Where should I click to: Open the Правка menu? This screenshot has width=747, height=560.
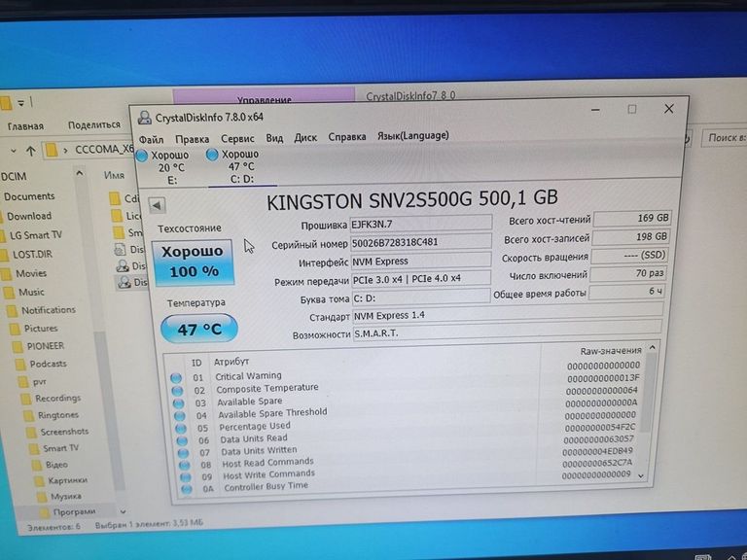coord(192,139)
